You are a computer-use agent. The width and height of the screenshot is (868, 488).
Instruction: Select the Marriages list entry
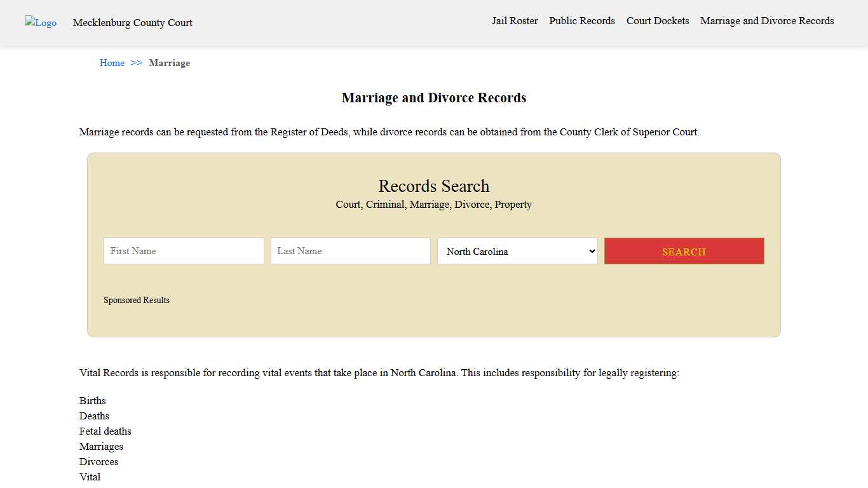click(x=101, y=447)
